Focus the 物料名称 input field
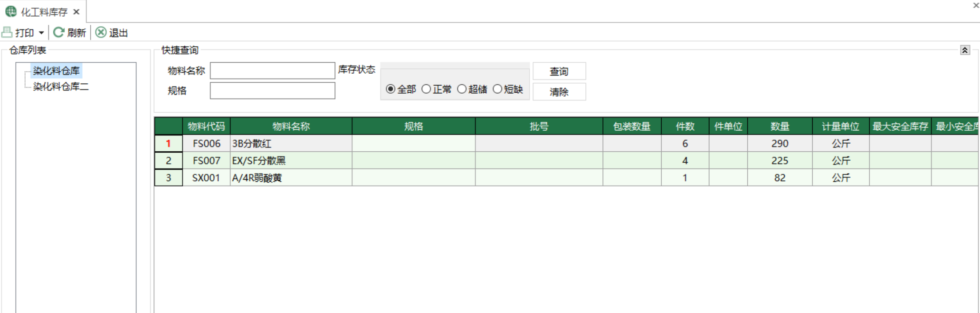The height and width of the screenshot is (313, 980). tap(272, 70)
